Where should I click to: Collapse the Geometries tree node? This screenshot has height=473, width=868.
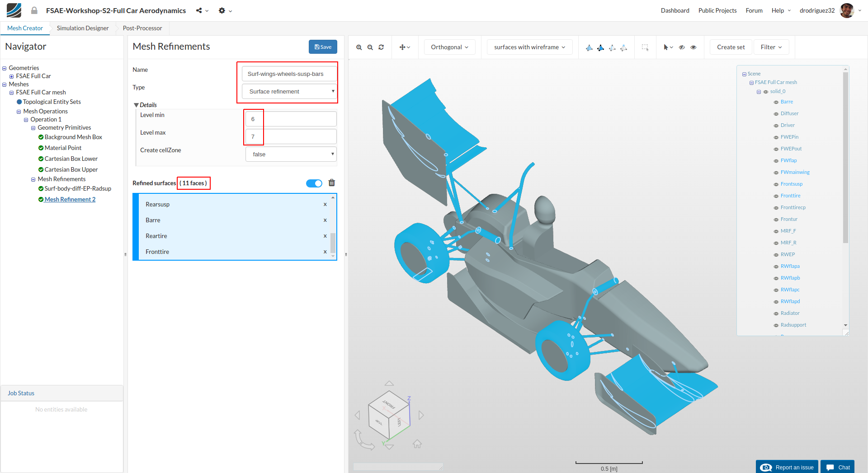(5, 68)
